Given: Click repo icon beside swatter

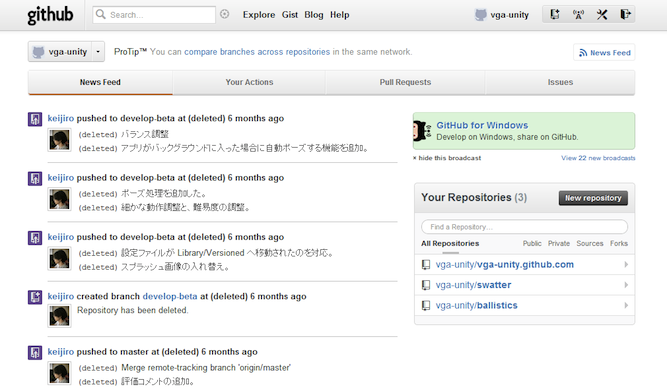Looking at the screenshot, I should [x=425, y=285].
